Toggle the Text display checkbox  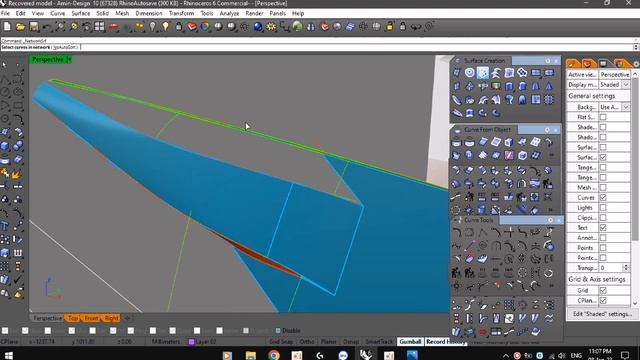pyautogui.click(x=603, y=228)
